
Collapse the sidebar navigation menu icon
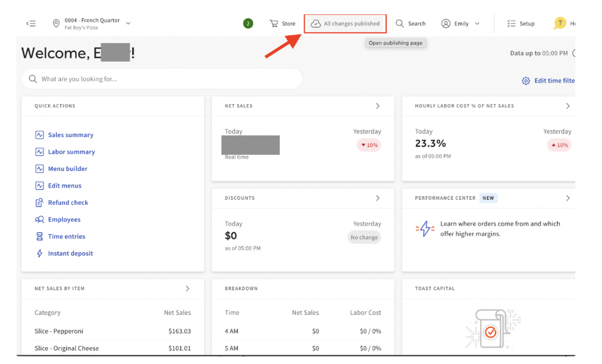pos(31,23)
